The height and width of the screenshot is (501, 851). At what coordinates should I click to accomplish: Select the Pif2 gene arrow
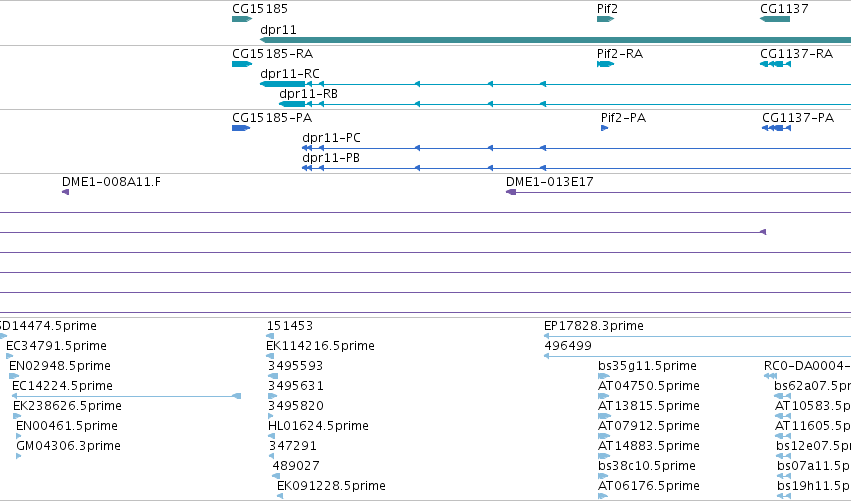click(x=605, y=19)
